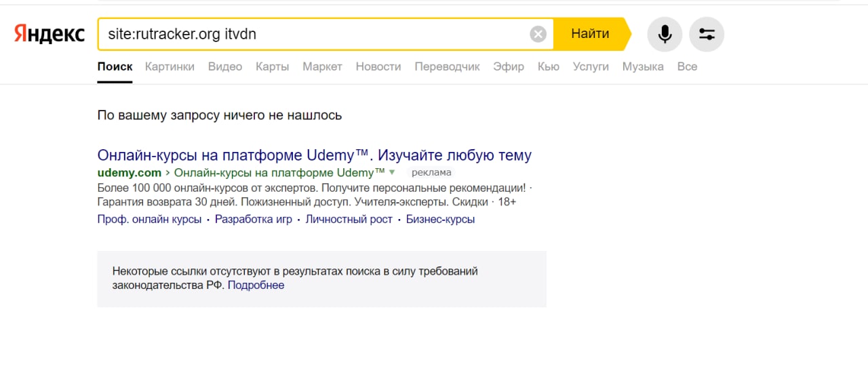
Task: Open the Кью tab
Action: (x=548, y=66)
